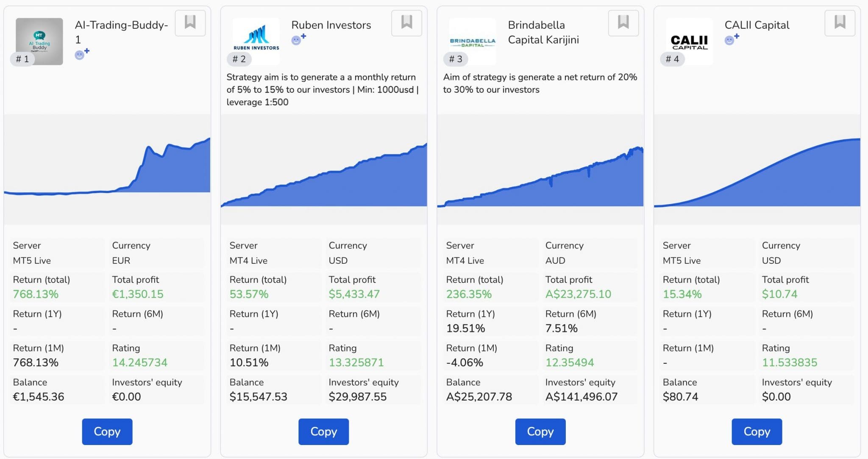Copy the Brindabella Capital Karijini strategy
This screenshot has height=459, width=868.
tap(540, 431)
